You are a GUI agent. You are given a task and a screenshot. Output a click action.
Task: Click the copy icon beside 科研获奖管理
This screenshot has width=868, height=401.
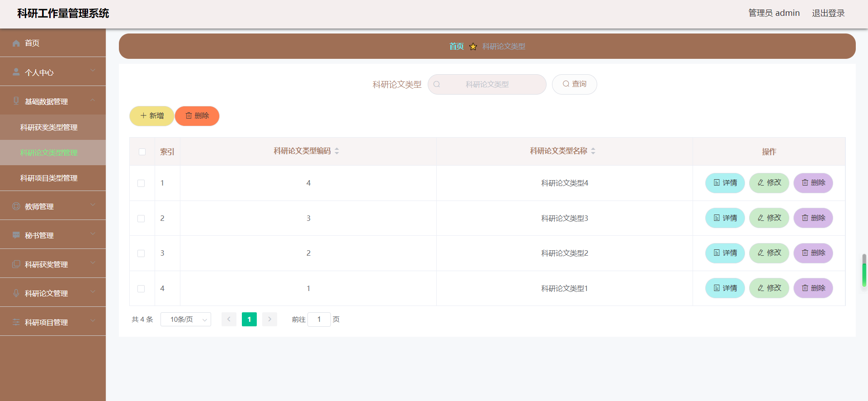(x=16, y=264)
